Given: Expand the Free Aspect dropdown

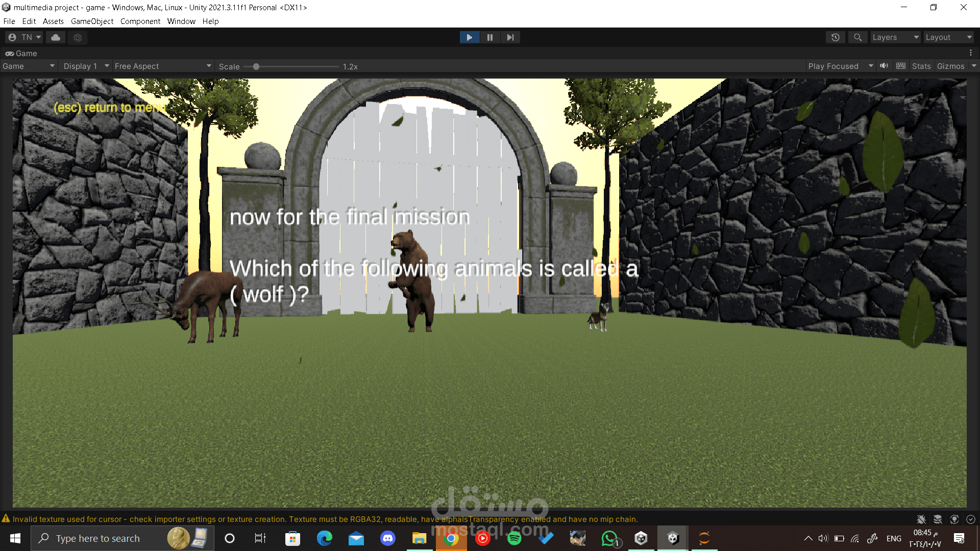Looking at the screenshot, I should [162, 66].
